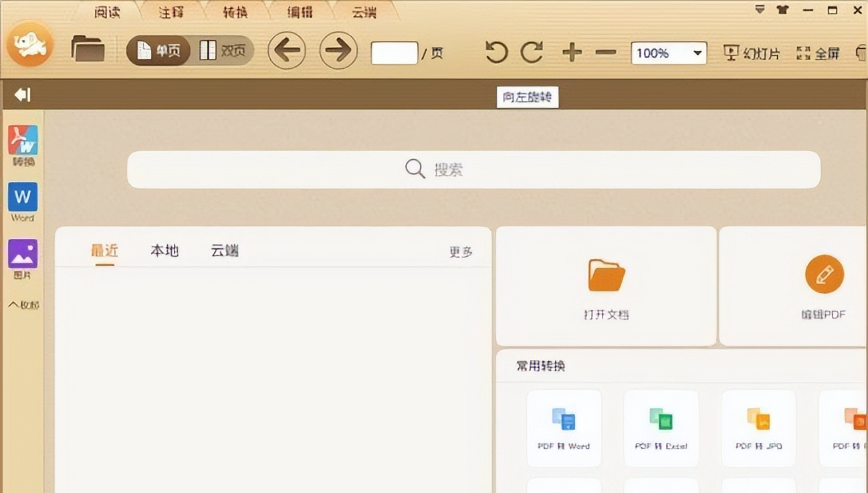Rotate page left (向左旋转)
Image resolution: width=868 pixels, height=493 pixels.
pyautogui.click(x=496, y=52)
